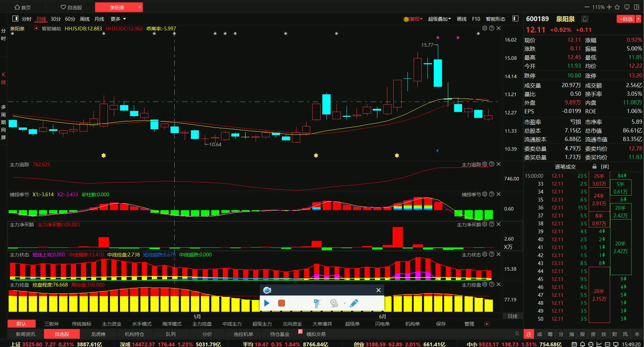
Task: Select the 分时 chart period
Action: pyautogui.click(x=27, y=19)
